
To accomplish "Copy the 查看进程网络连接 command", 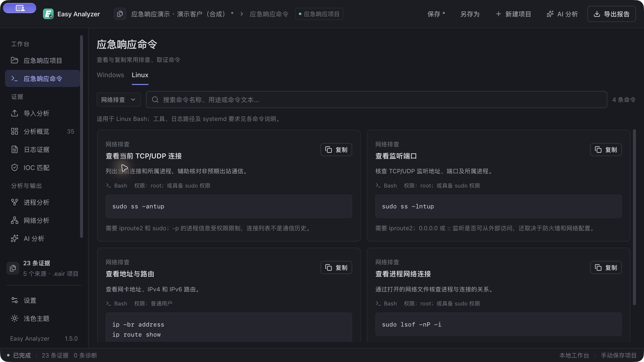I will point(606,268).
